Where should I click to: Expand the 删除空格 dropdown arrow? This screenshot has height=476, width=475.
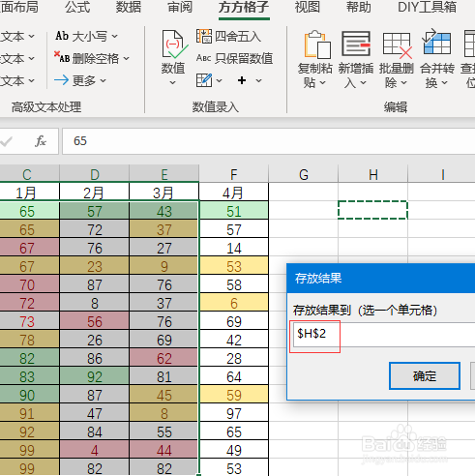(x=127, y=58)
